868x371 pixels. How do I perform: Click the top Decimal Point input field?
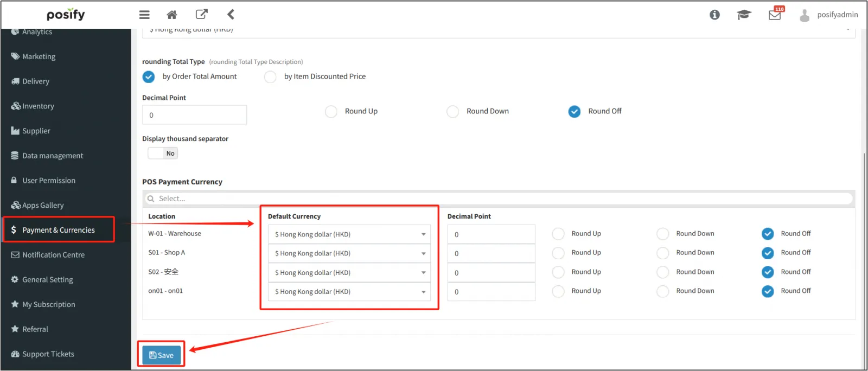[x=194, y=115]
